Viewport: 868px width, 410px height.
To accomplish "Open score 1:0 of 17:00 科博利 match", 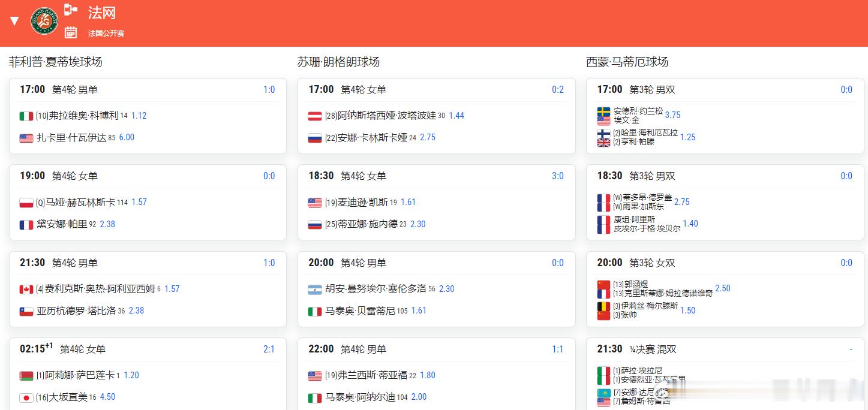I will [269, 90].
